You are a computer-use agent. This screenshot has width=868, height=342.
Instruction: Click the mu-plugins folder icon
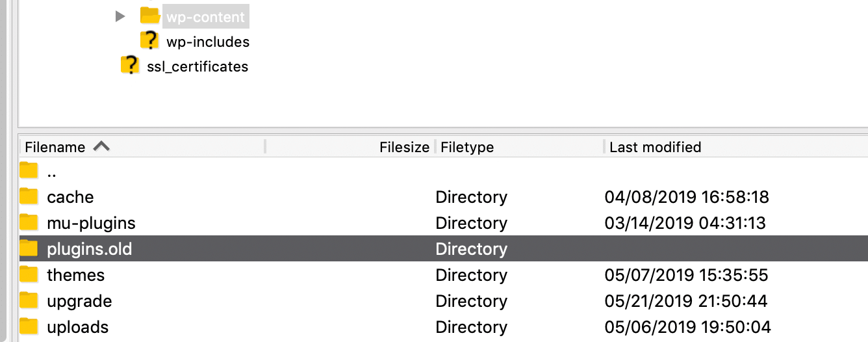(29, 222)
